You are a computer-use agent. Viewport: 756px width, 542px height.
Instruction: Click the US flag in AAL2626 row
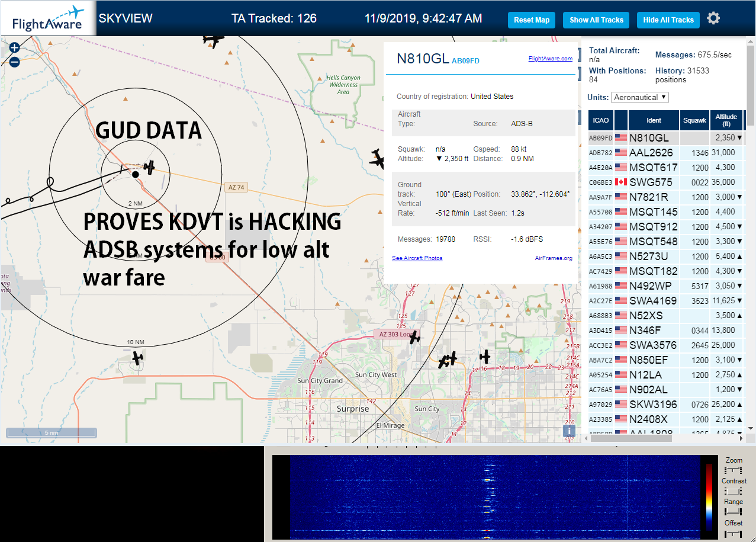621,153
